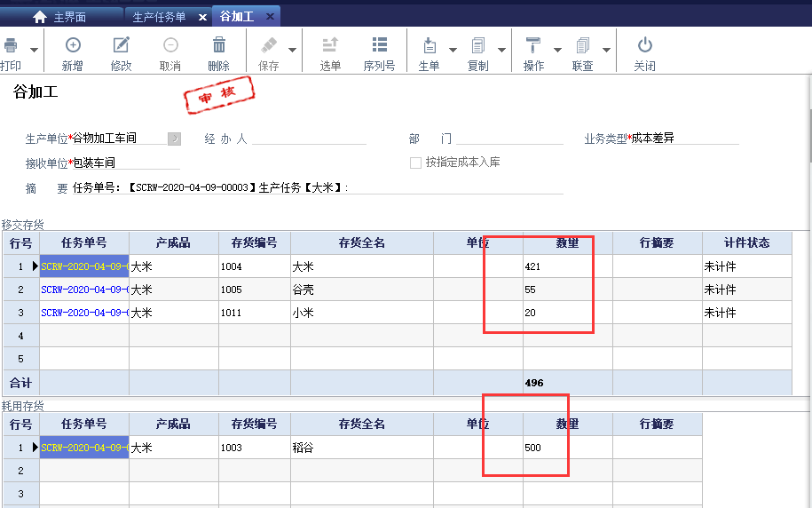The width and height of the screenshot is (812, 508).
Task: Open the 生产单位 field lookup button
Action: [174, 139]
